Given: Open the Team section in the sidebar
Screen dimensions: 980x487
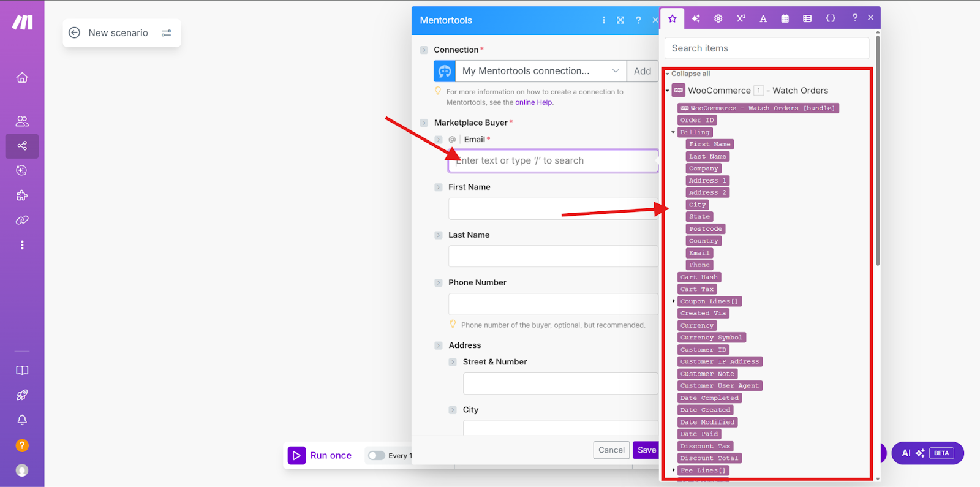Looking at the screenshot, I should click(22, 121).
